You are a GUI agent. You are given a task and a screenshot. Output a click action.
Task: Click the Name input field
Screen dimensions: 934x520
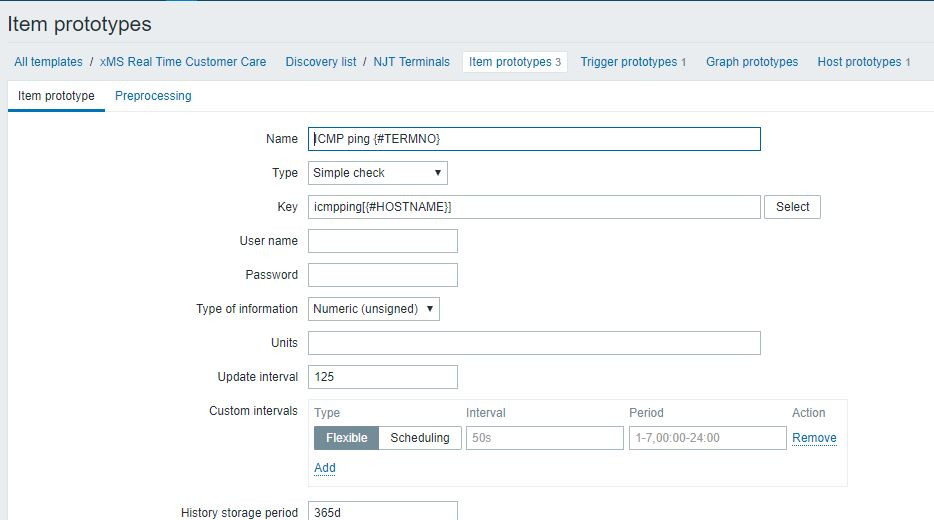click(534, 139)
